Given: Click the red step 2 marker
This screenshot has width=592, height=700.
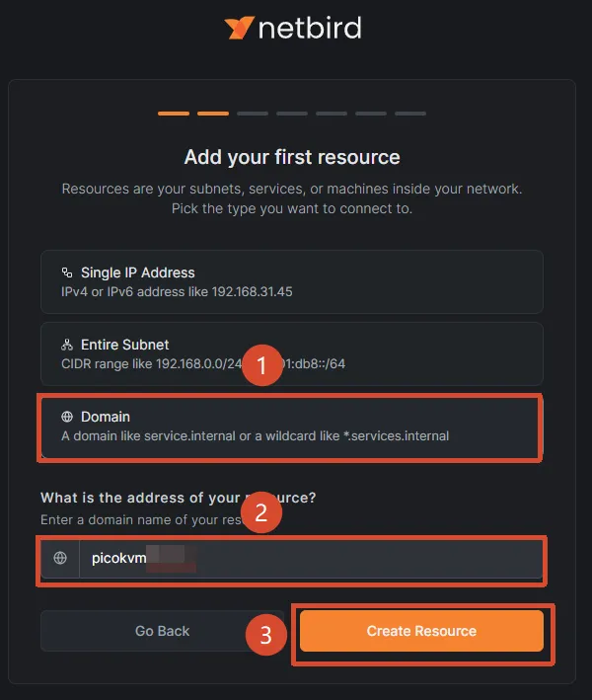Looking at the screenshot, I should point(261,512).
